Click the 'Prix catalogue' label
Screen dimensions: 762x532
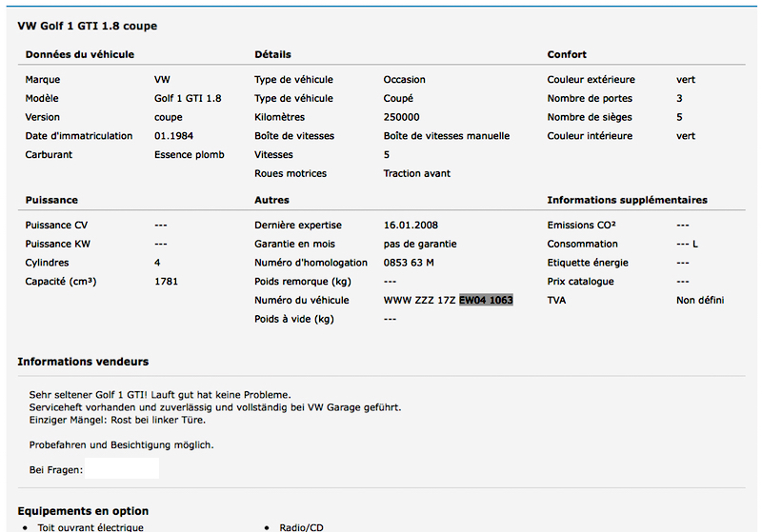[x=580, y=282]
